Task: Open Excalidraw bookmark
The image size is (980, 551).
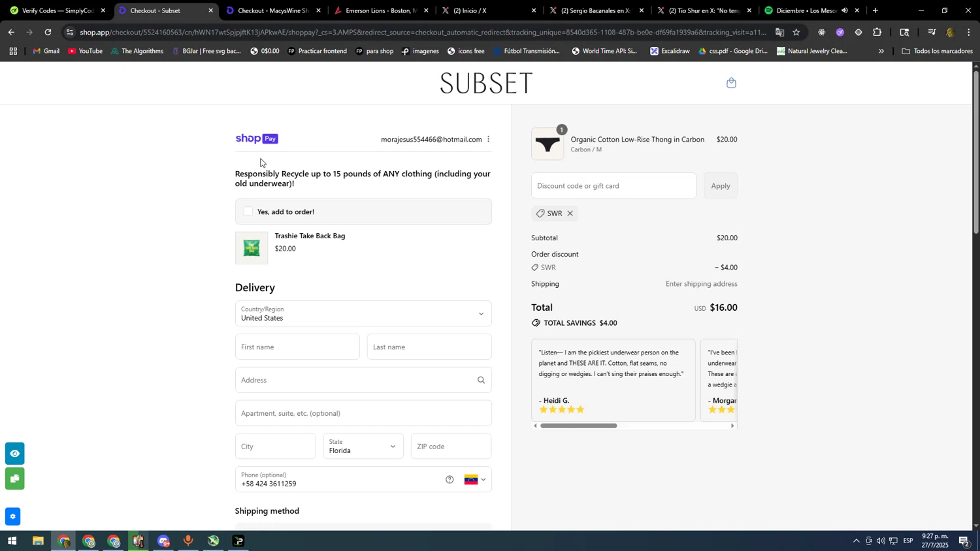Action: (670, 51)
